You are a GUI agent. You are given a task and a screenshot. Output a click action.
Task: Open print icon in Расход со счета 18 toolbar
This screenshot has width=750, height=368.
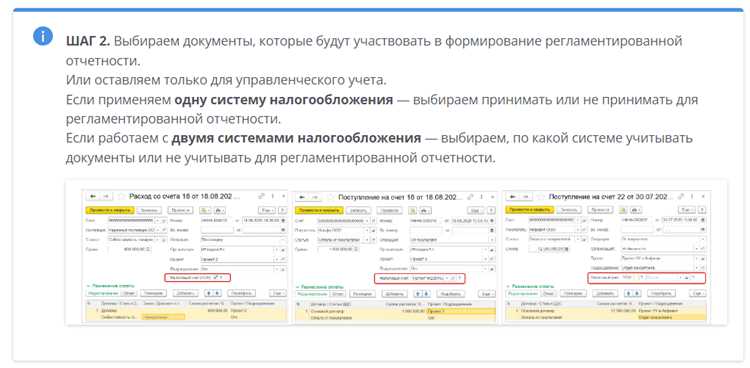pos(219,211)
